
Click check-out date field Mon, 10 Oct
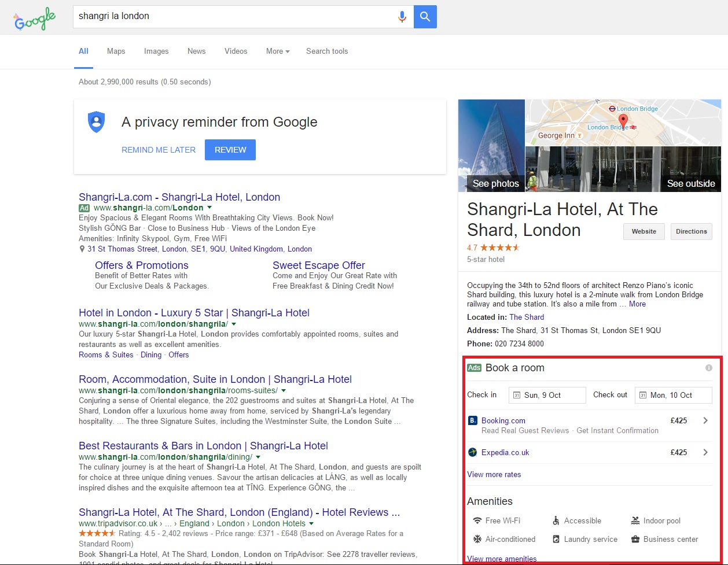coord(674,395)
